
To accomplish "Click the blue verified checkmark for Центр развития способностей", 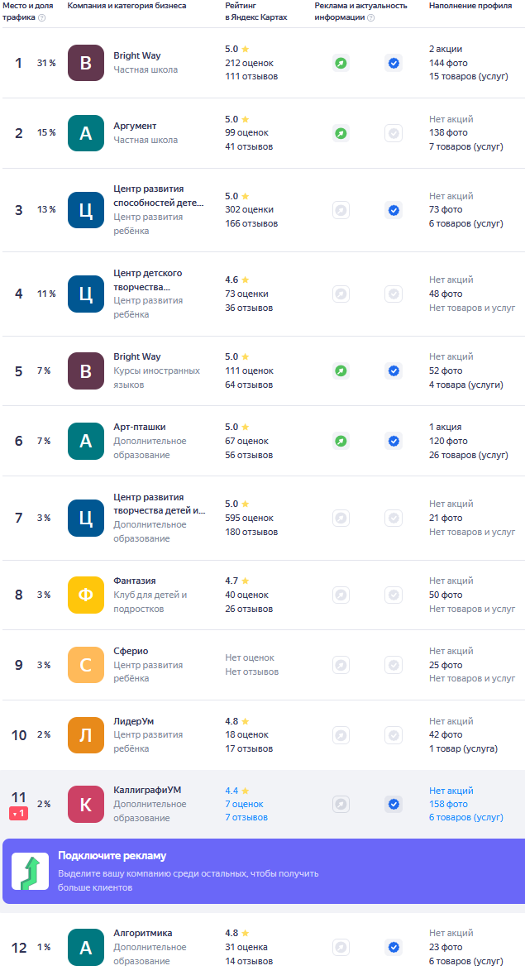I will point(393,210).
